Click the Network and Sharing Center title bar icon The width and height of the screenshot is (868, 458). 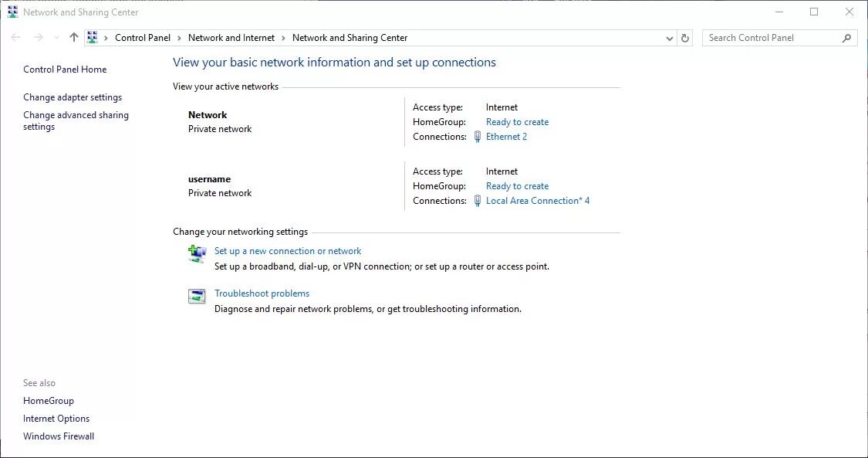[12, 12]
